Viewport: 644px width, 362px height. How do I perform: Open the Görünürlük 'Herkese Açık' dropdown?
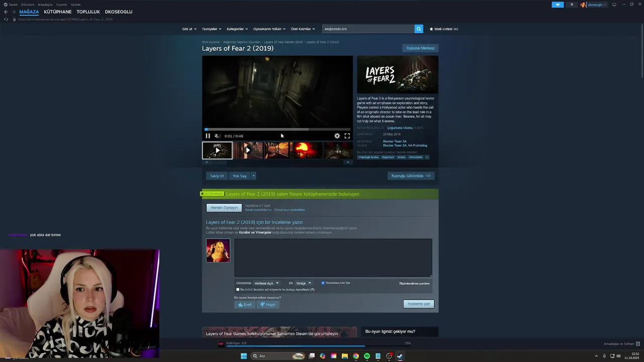pos(266,283)
